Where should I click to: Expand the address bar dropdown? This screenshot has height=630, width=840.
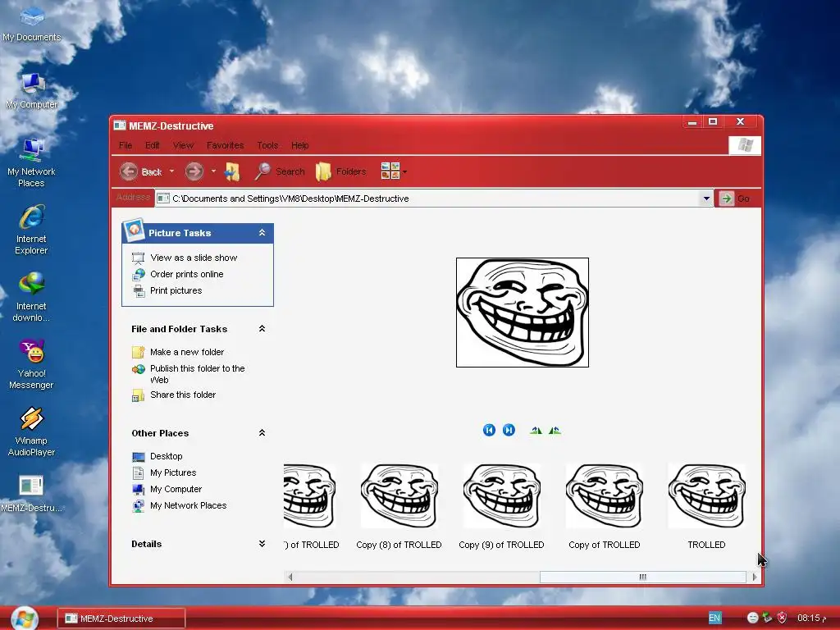(x=706, y=199)
